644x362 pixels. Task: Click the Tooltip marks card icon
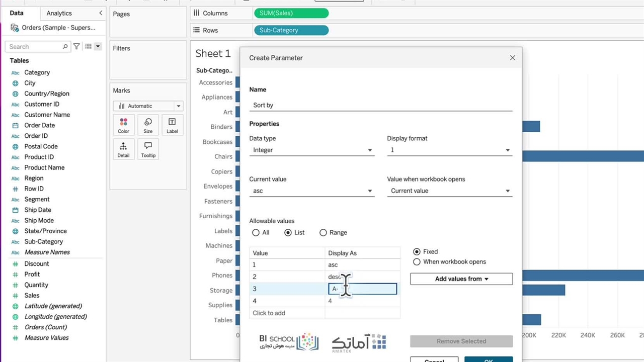click(x=148, y=149)
